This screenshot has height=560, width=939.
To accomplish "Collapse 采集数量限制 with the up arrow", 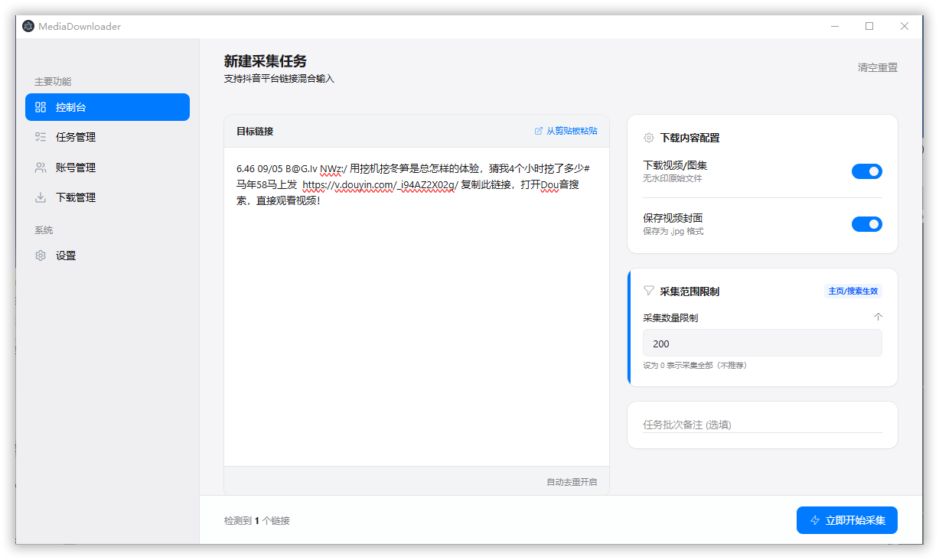I will coord(878,317).
